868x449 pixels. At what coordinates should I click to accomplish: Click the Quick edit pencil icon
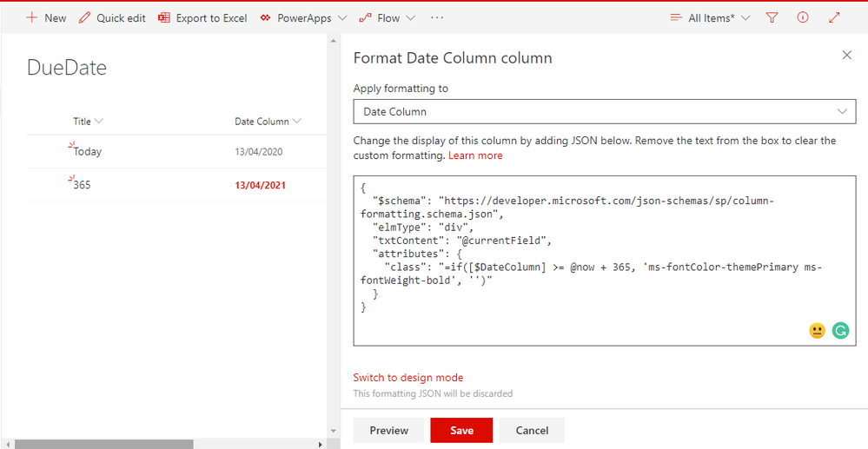click(x=84, y=17)
